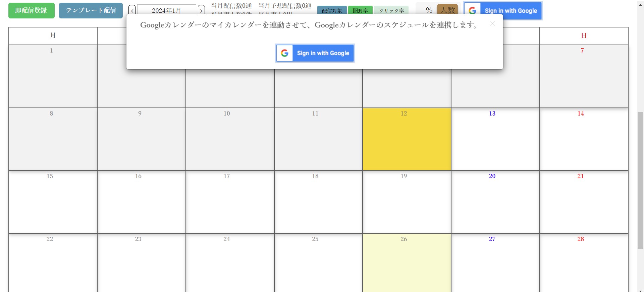This screenshot has height=292, width=644.
Task: Select January 10 cell
Action: (230, 139)
